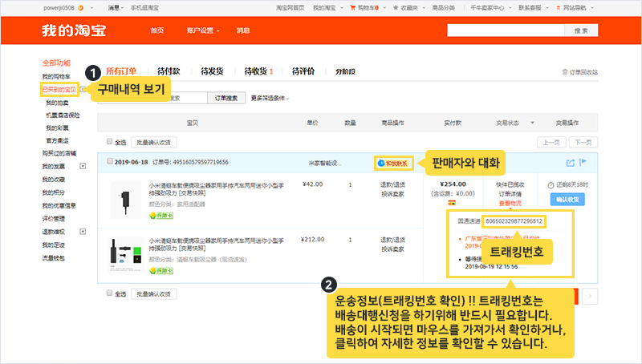The width and height of the screenshot is (642, 364).
Task: Open 评价管理 in the sidebar
Action: (54, 219)
